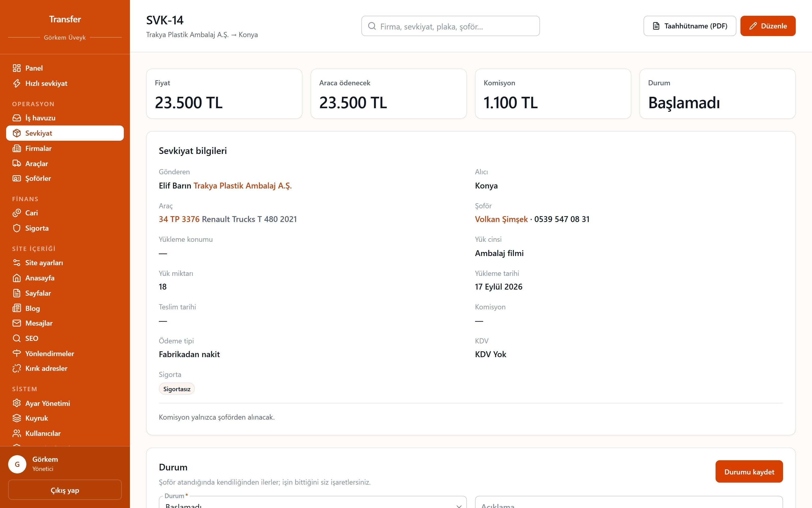
Task: Click the Açıklama input field
Action: 629,502
